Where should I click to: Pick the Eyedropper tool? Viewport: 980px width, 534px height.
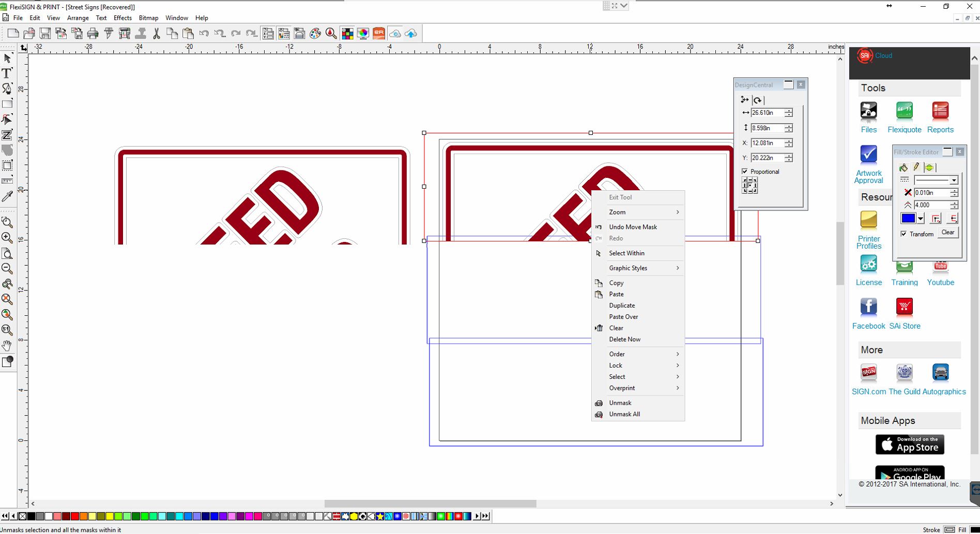coord(7,196)
